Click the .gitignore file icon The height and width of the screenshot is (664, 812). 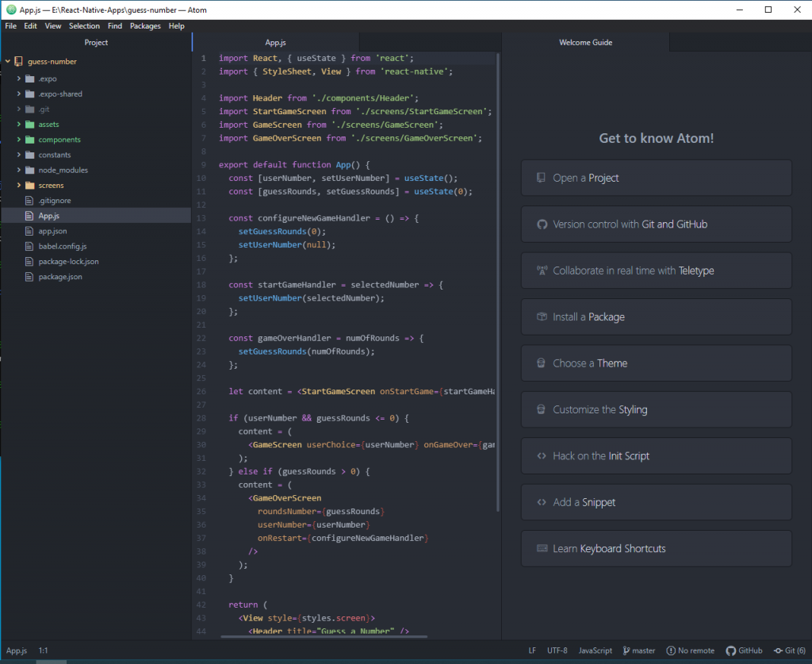click(29, 201)
